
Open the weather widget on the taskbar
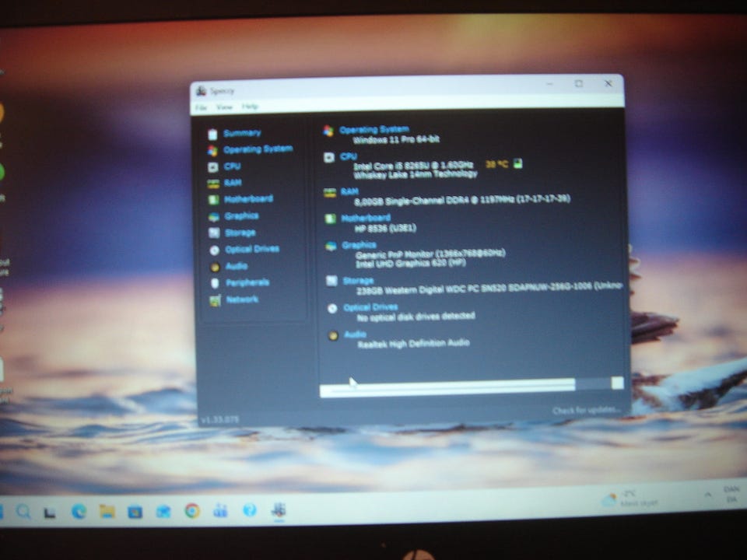coord(630,499)
